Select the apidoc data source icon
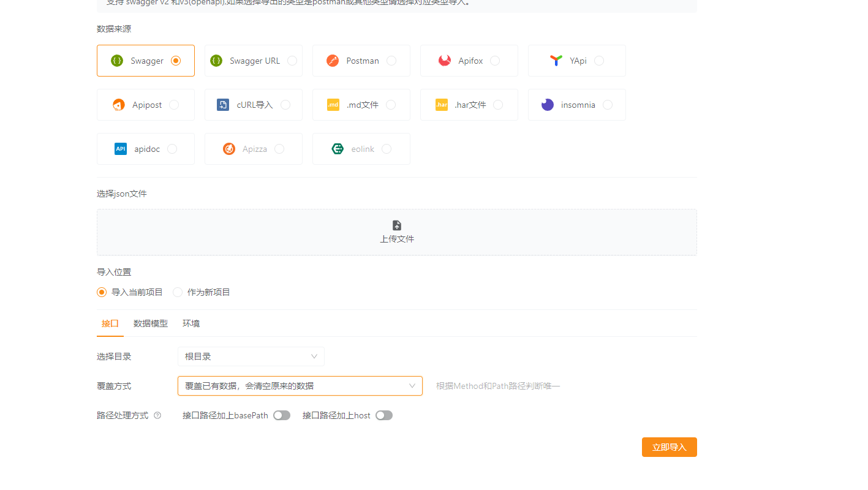This screenshot has width=868, height=490. tap(121, 148)
